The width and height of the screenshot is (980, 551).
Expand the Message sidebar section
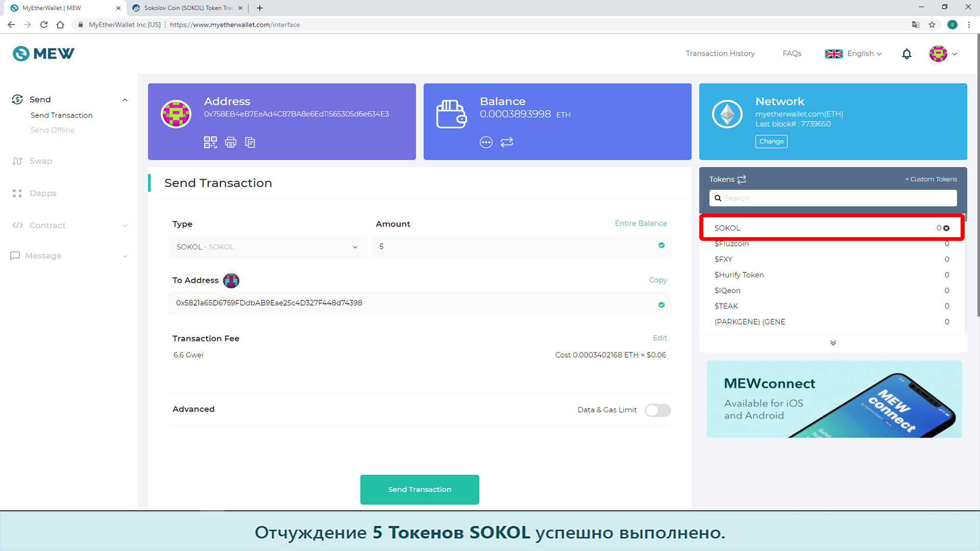(125, 256)
